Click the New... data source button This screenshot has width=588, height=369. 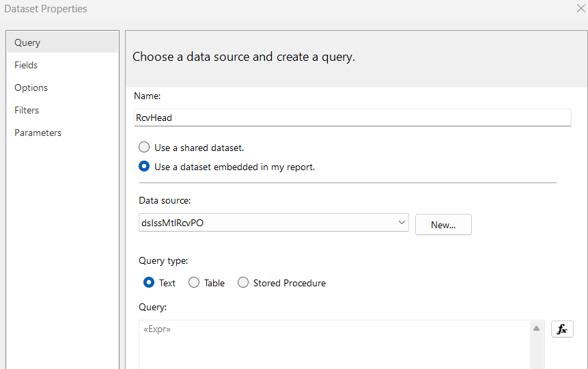click(x=443, y=225)
